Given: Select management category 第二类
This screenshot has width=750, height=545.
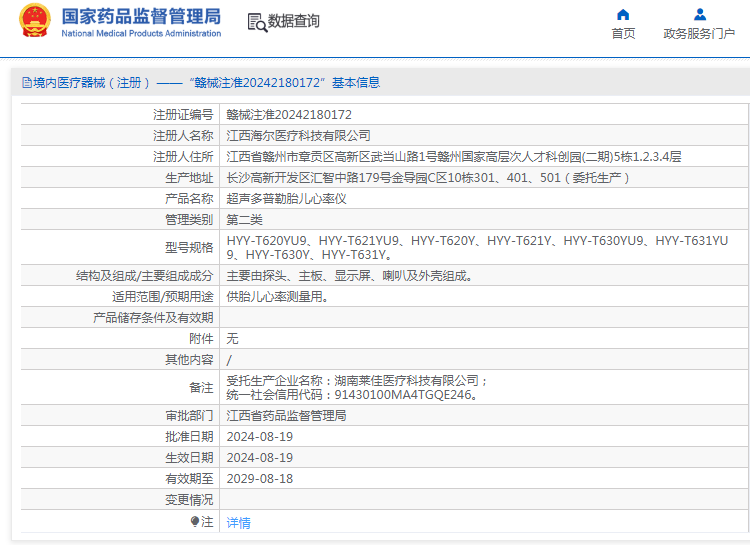Looking at the screenshot, I should (x=244, y=220).
